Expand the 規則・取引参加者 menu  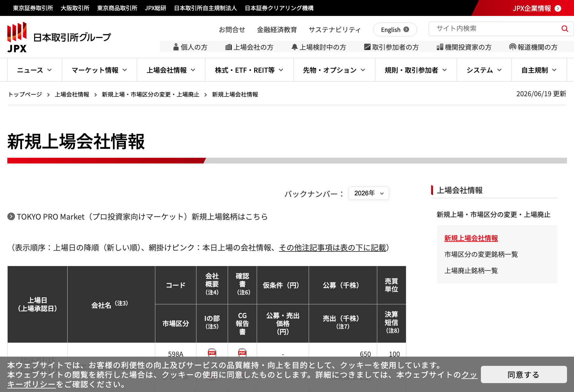(x=416, y=70)
